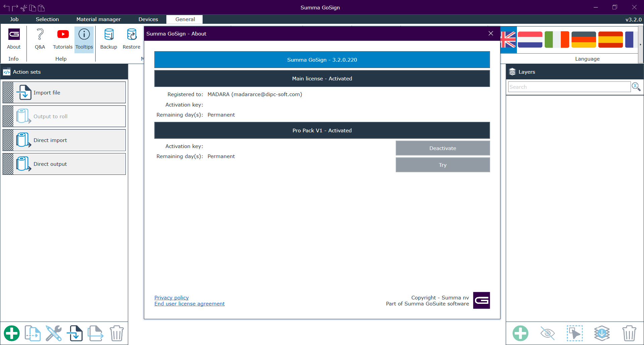Click the Copy icon in title bar

point(33,8)
